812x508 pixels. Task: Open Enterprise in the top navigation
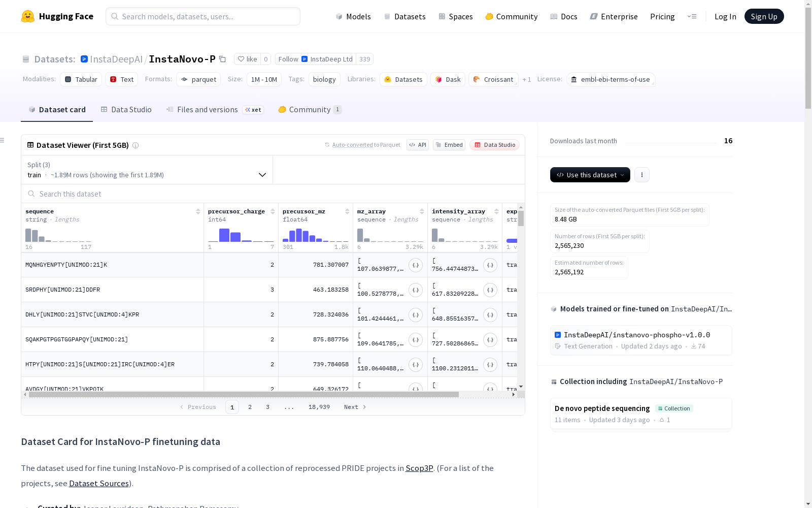(614, 16)
